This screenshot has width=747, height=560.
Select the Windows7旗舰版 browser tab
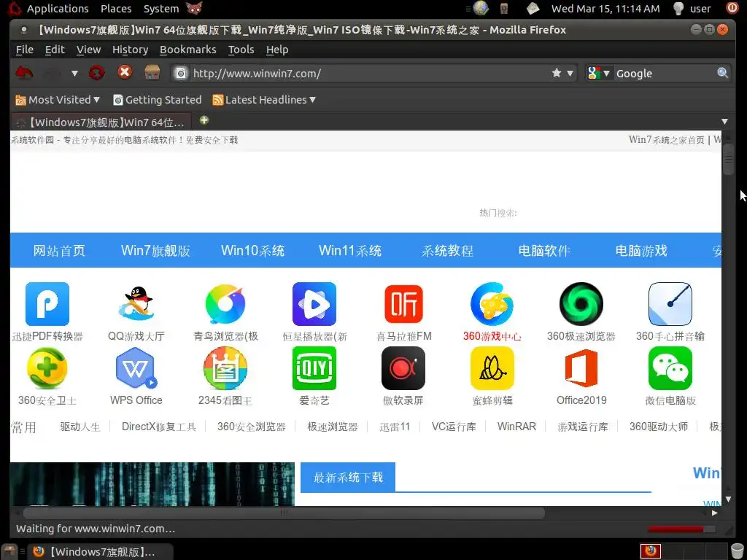[x=101, y=122]
